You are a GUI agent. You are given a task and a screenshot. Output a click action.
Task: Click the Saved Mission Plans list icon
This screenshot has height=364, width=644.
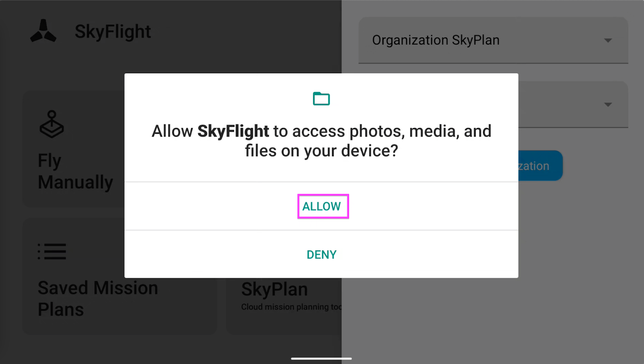tap(52, 251)
